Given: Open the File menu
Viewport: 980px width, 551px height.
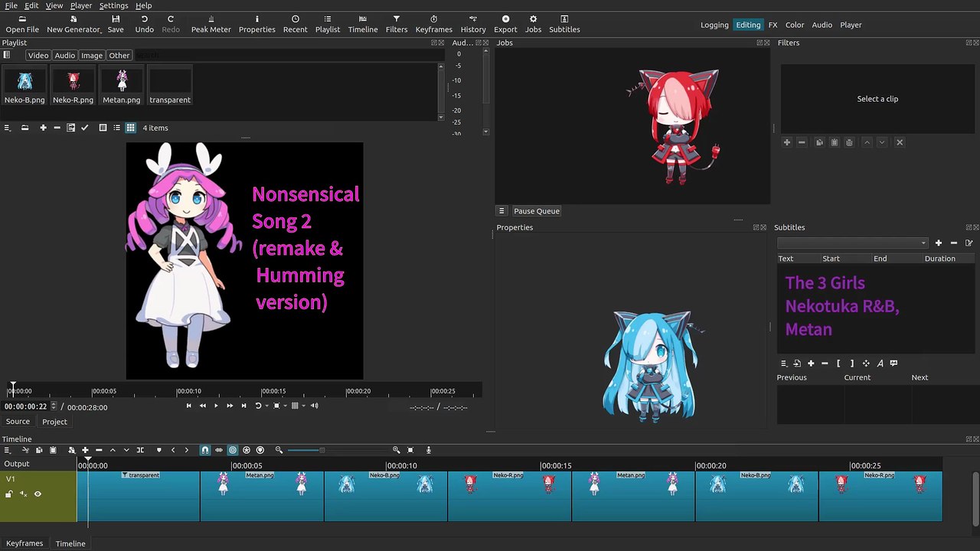Looking at the screenshot, I should 11,5.
